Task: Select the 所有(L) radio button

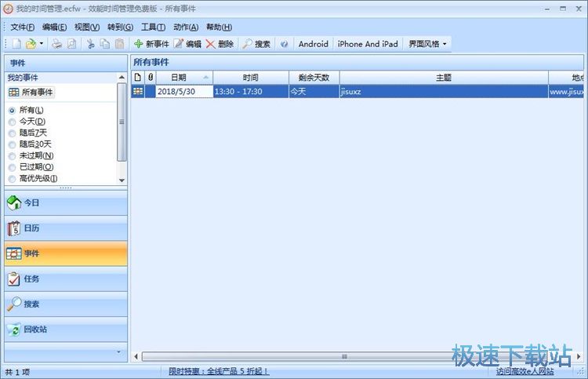Action: click(x=12, y=111)
